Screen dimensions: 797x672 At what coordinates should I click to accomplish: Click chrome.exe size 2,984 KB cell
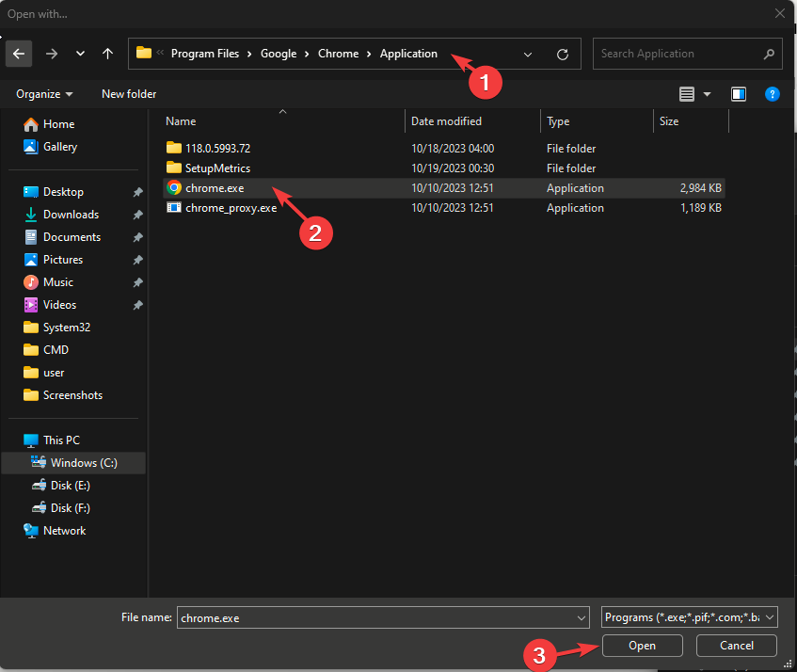(x=700, y=188)
